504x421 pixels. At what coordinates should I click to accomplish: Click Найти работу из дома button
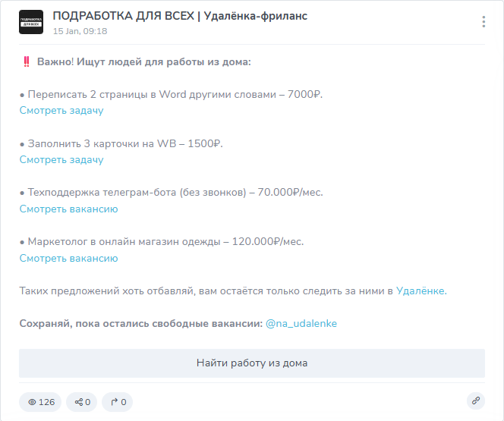(252, 363)
